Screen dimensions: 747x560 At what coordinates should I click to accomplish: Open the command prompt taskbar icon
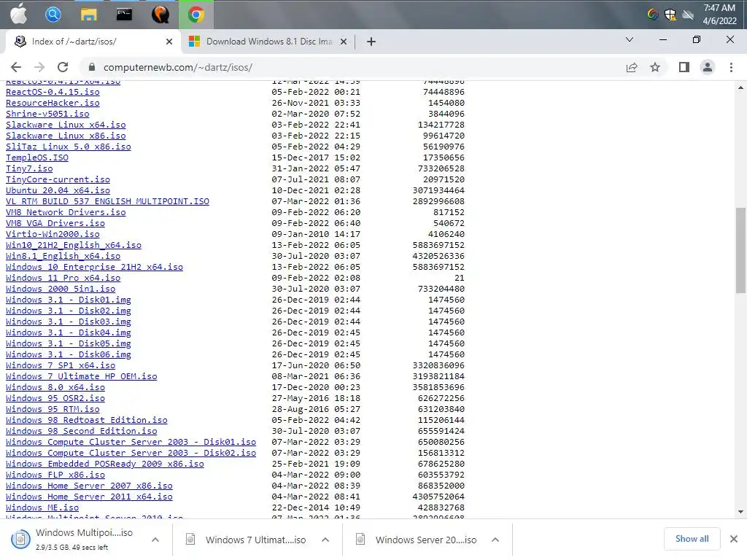tap(124, 15)
